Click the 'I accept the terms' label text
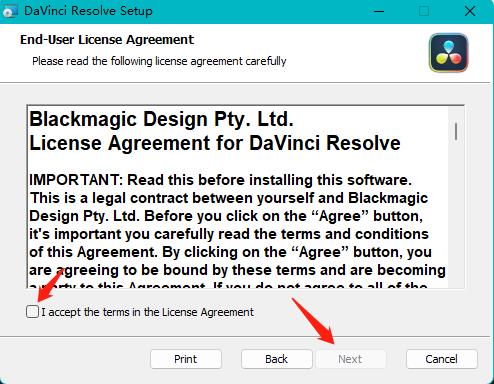494x384 pixels. (147, 312)
